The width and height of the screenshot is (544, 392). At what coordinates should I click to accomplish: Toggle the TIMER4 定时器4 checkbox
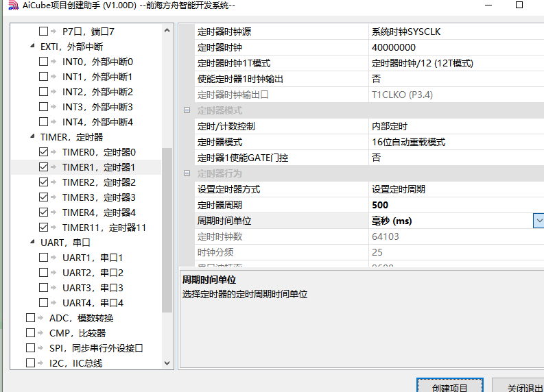(43, 212)
